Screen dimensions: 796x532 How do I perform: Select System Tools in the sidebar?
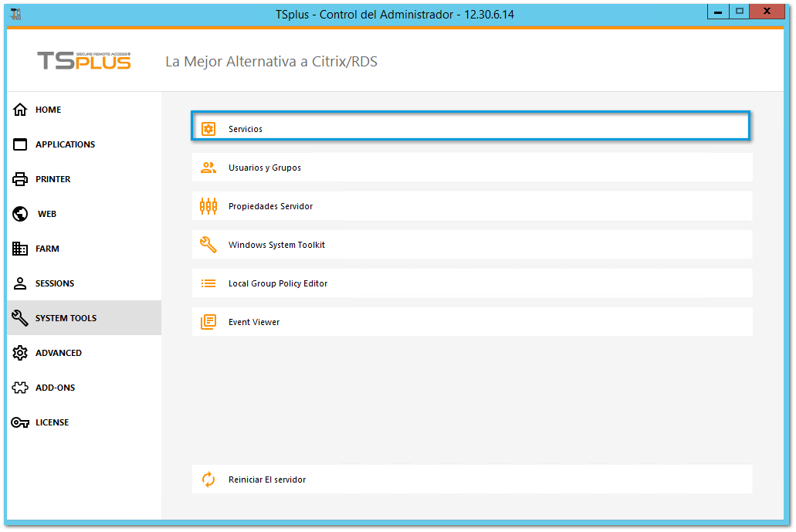(66, 318)
